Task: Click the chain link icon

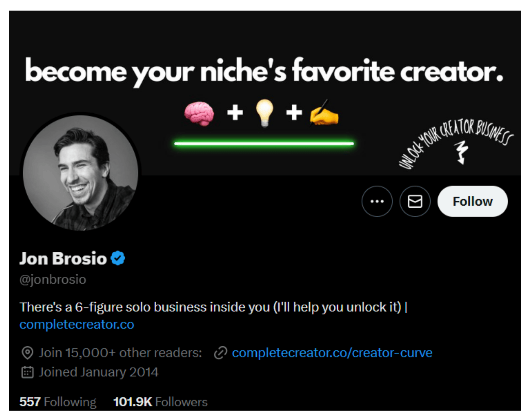Action: [221, 353]
